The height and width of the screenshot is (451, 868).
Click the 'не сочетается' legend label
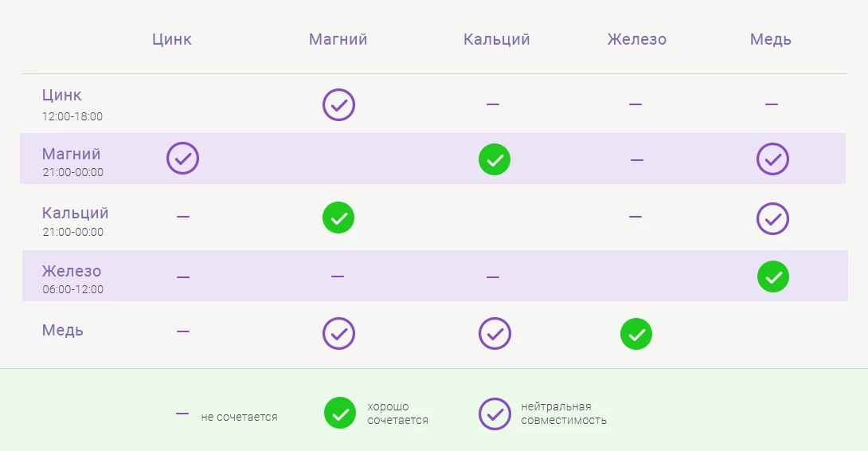239,417
